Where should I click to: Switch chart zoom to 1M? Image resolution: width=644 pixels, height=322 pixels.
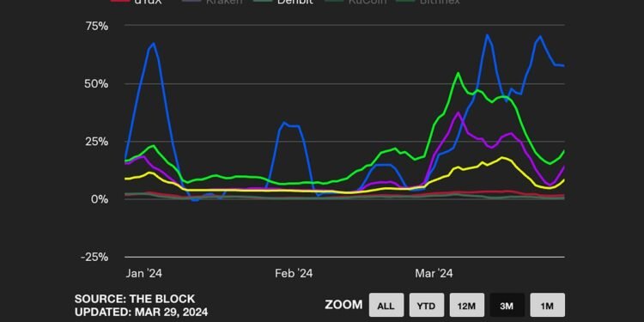(x=547, y=305)
